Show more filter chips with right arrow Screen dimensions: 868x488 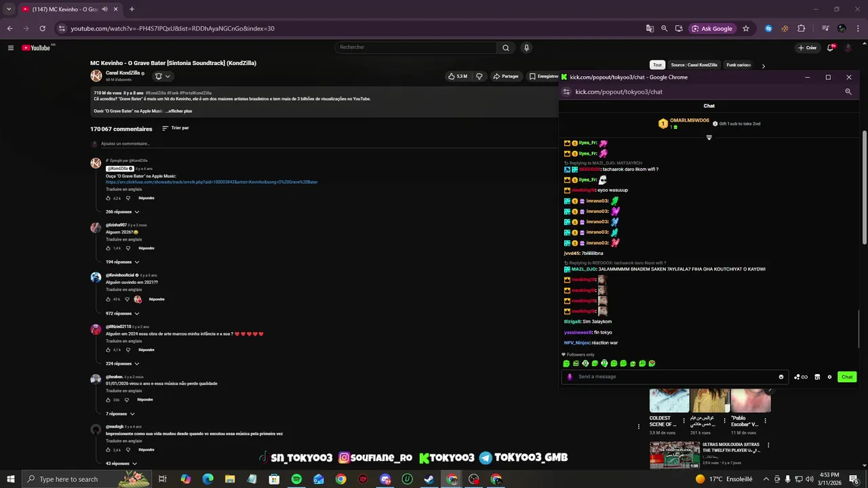[763, 66]
